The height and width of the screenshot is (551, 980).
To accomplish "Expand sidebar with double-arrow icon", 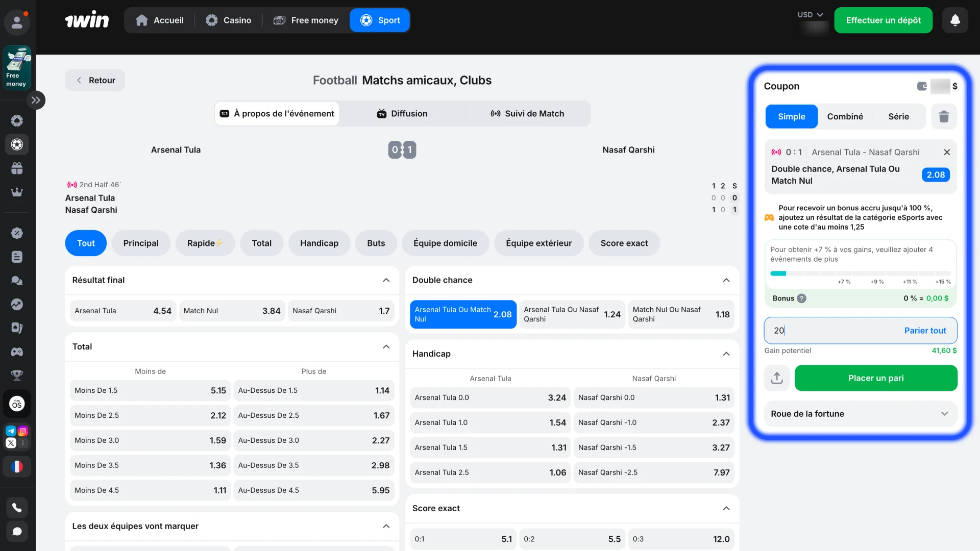I will tap(36, 100).
